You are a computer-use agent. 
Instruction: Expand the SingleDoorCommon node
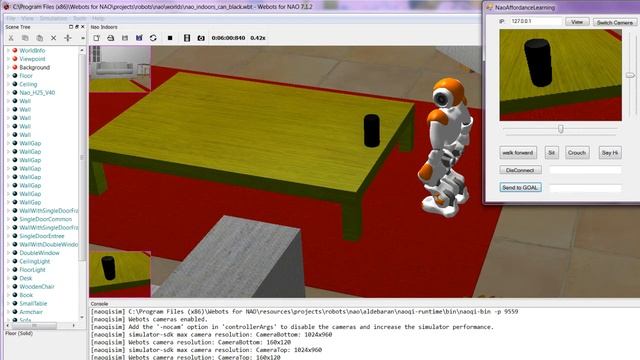(x=8, y=219)
